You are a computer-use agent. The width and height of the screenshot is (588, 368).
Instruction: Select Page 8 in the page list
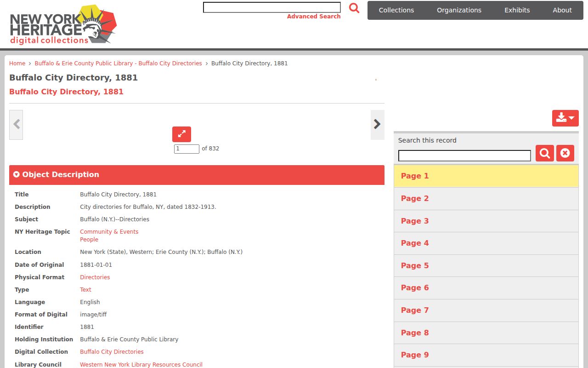pyautogui.click(x=486, y=333)
